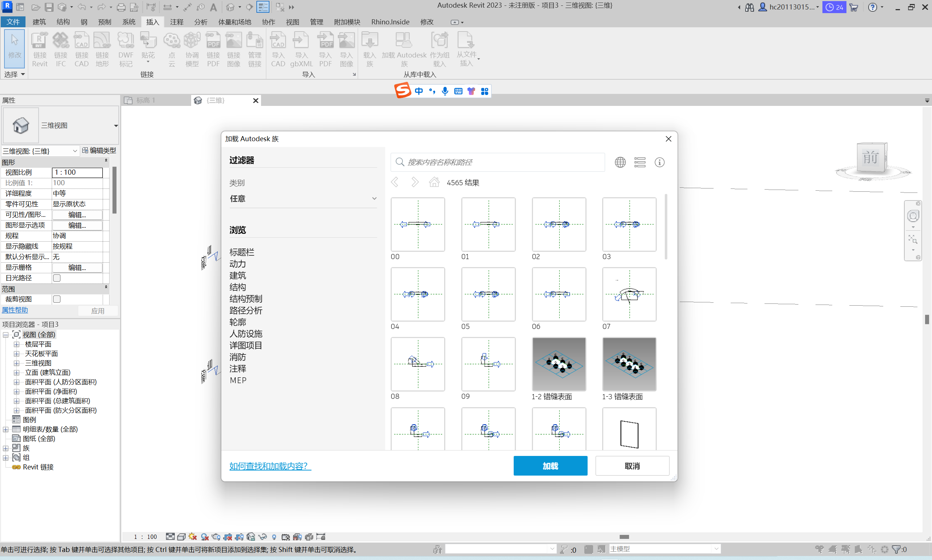Open the 三维视图 type selector dropdown
This screenshot has width=932, height=560.
(x=116, y=125)
